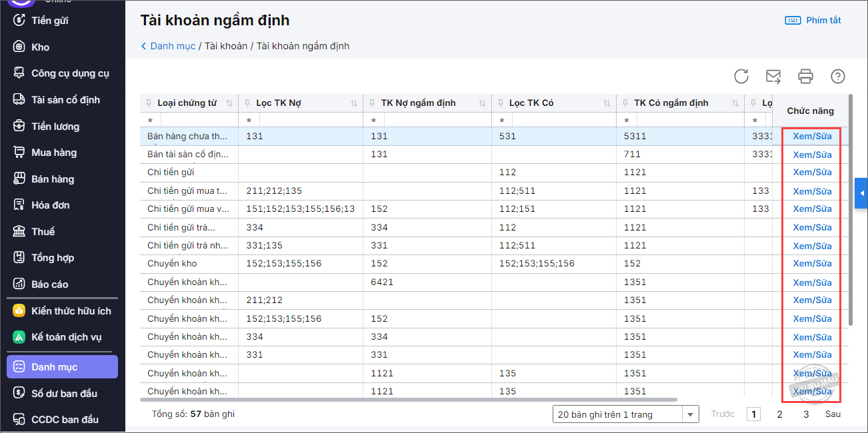868x433 pixels.
Task: Open filter operator for TK Có ngầm định
Action: tap(627, 121)
